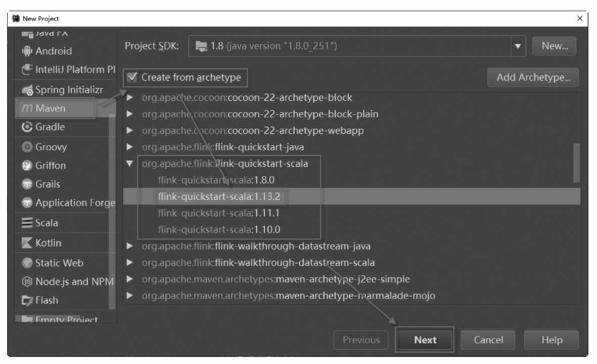
Task: Pick the Kotlin icon in sidebar
Action: 27,243
